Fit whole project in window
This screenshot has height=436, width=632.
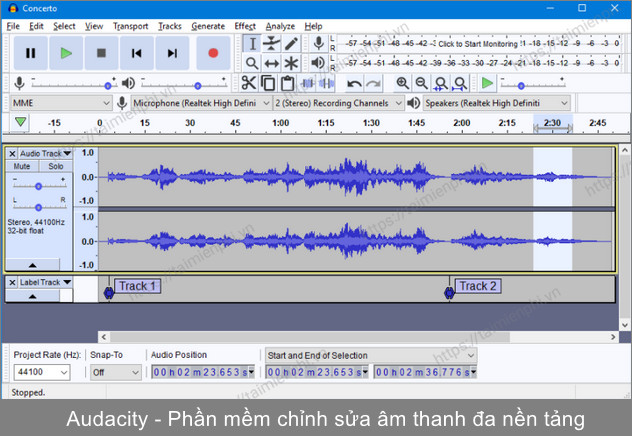pyautogui.click(x=460, y=83)
